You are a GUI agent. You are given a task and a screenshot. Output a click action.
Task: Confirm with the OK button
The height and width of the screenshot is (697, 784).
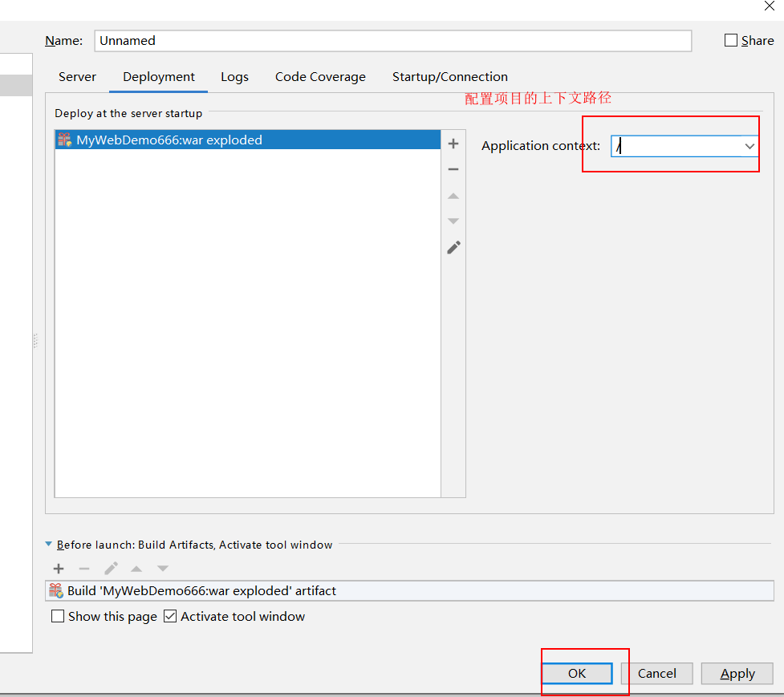pyautogui.click(x=577, y=674)
